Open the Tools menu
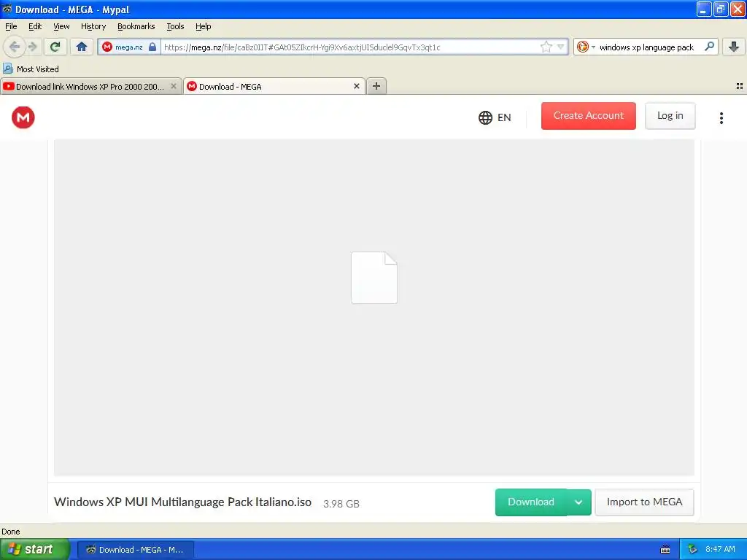Viewport: 747px width, 560px height. [x=175, y=26]
